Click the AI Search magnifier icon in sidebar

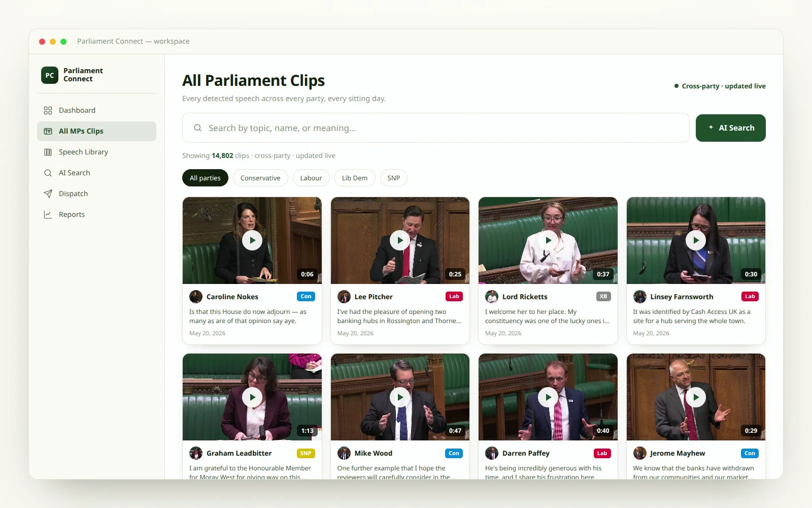pos(48,173)
